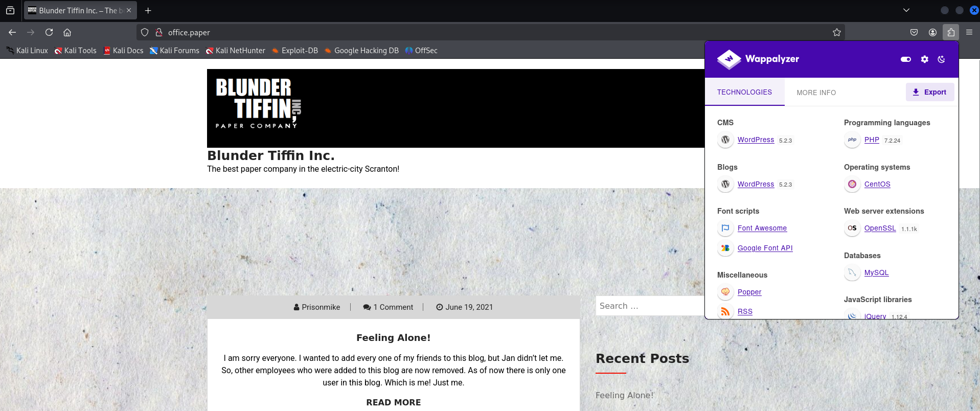
Task: Open the Pocket save icon
Action: [914, 32]
